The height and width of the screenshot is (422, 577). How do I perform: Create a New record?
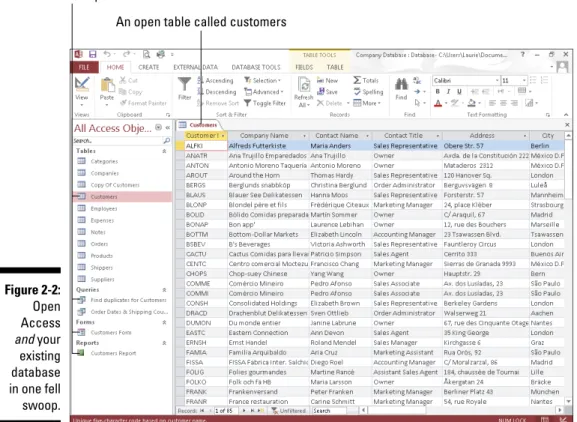(x=327, y=80)
